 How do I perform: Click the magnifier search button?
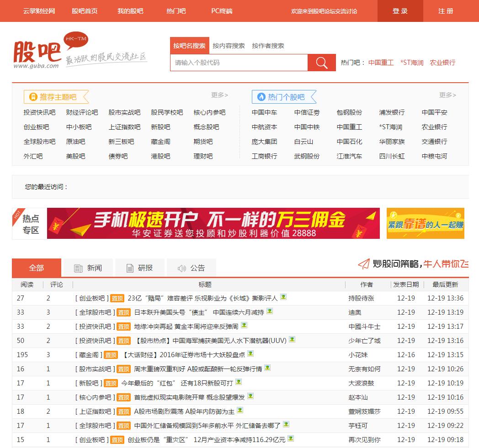click(322, 63)
